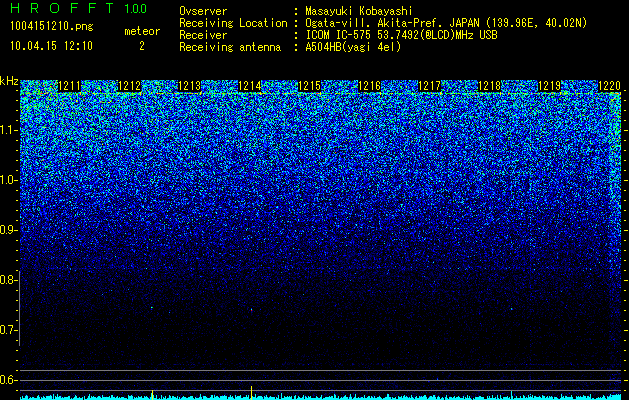Click the HROFFT title text
This screenshot has width=629, height=400.
tap(62, 8)
